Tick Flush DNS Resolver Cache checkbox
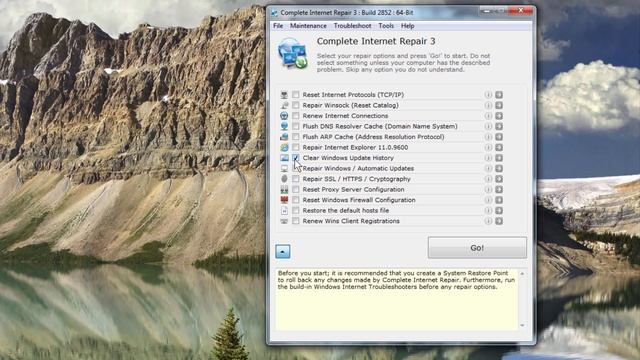Image resolution: width=640 pixels, height=360 pixels. pyautogui.click(x=296, y=127)
